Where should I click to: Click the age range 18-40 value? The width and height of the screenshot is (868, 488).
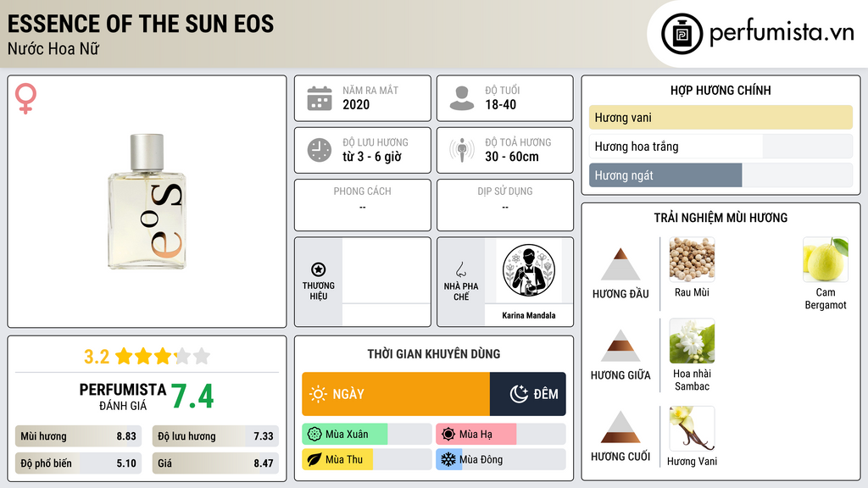500,104
